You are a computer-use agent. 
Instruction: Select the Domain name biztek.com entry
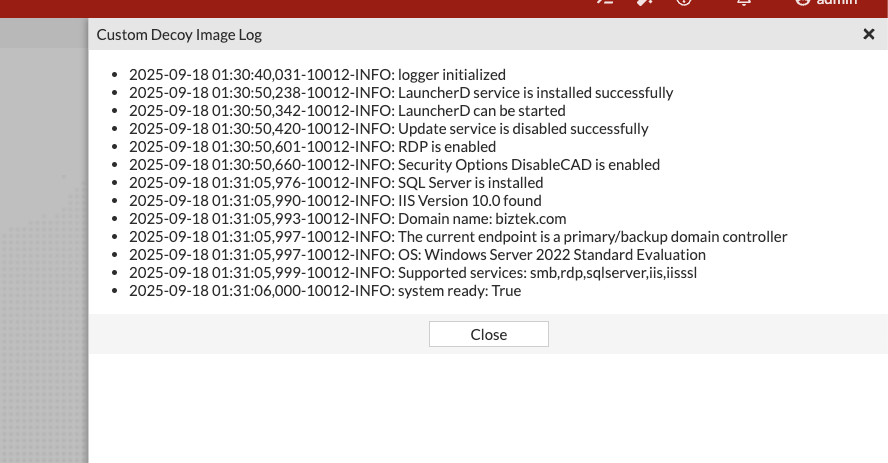(348, 219)
